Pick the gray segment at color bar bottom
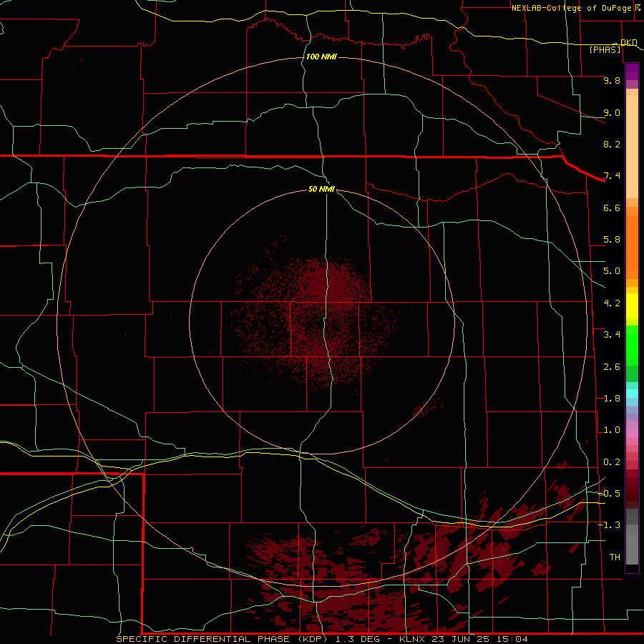This screenshot has width=644, height=644. (632, 548)
